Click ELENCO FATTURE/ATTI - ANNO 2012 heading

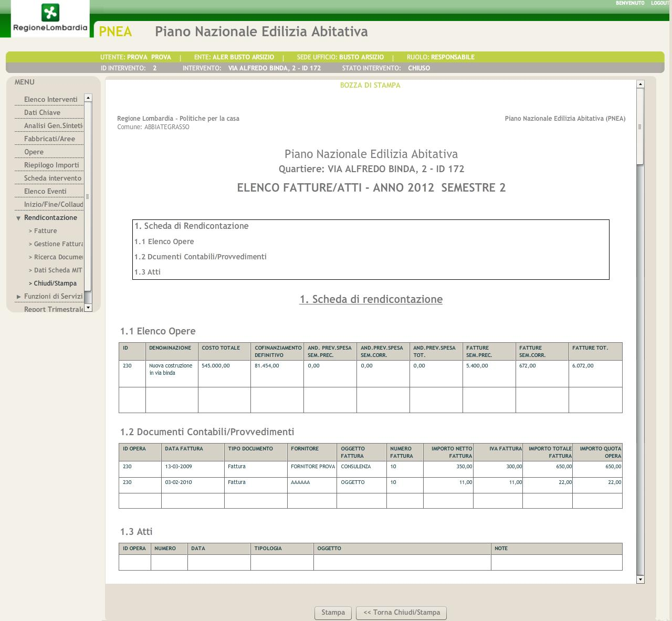tap(371, 188)
